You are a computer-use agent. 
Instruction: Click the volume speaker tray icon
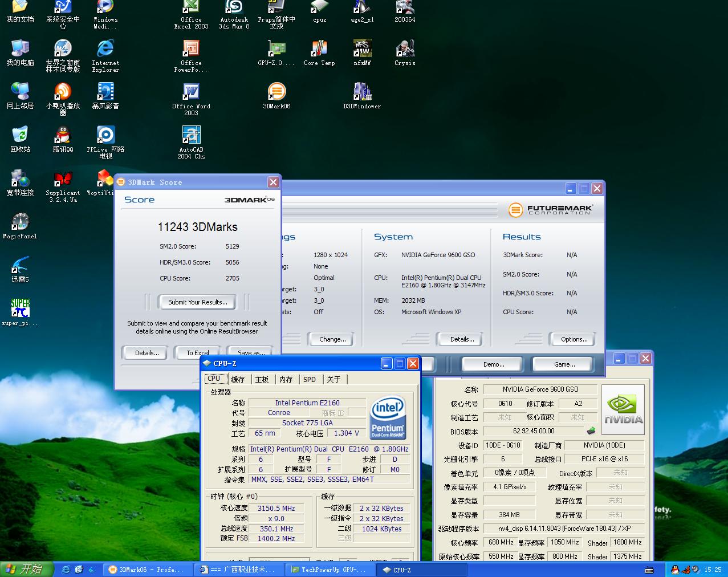(696, 569)
